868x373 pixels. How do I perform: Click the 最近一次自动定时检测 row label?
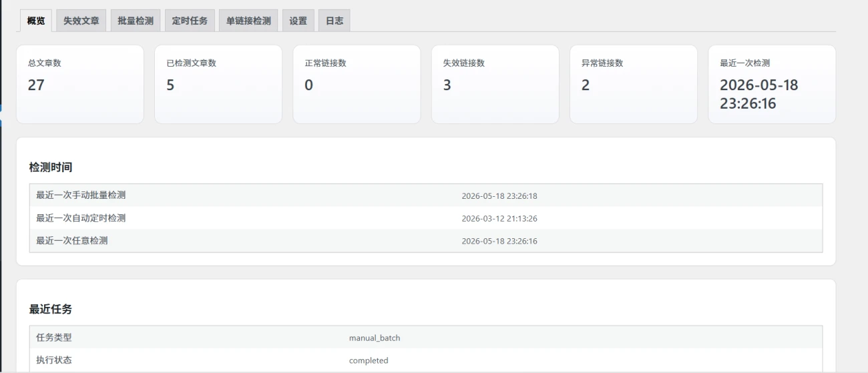pyautogui.click(x=81, y=218)
